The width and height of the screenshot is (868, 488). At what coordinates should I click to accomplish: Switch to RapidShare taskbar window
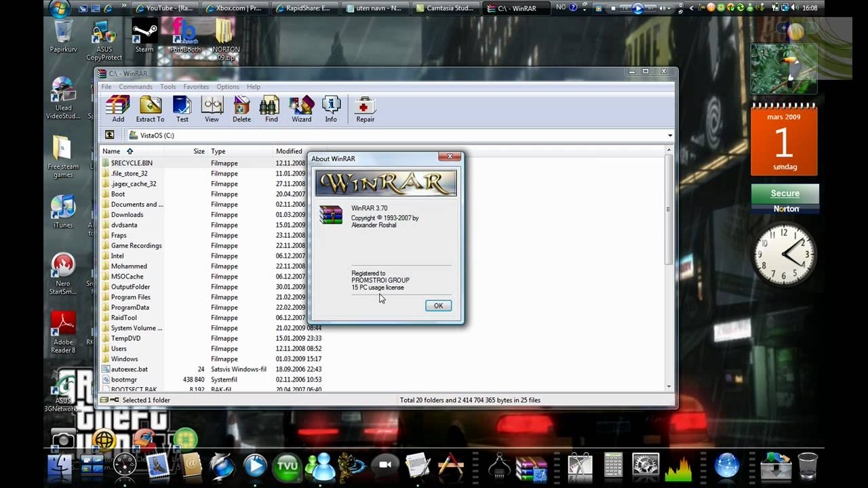coord(303,8)
